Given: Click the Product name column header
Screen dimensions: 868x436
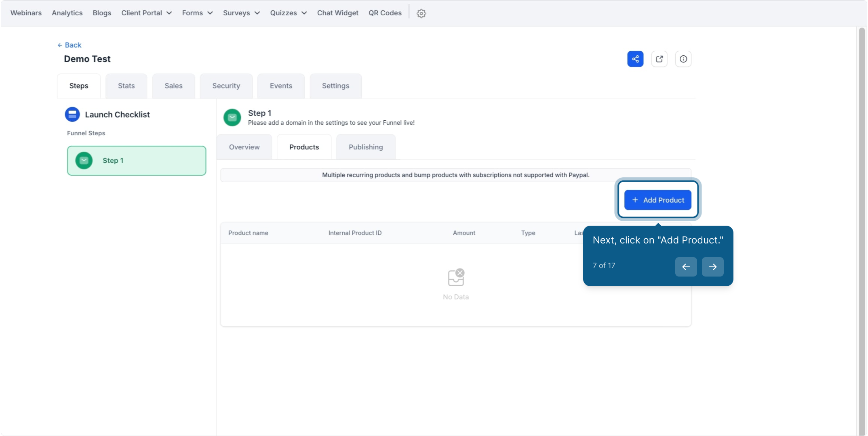Looking at the screenshot, I should (248, 233).
